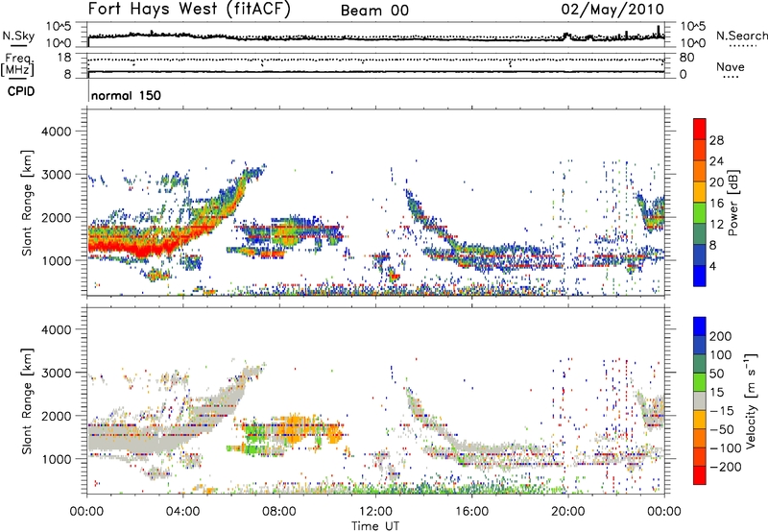Click the 'normal 150' CPID text
Screen dimensions: 768x532
click(126, 95)
